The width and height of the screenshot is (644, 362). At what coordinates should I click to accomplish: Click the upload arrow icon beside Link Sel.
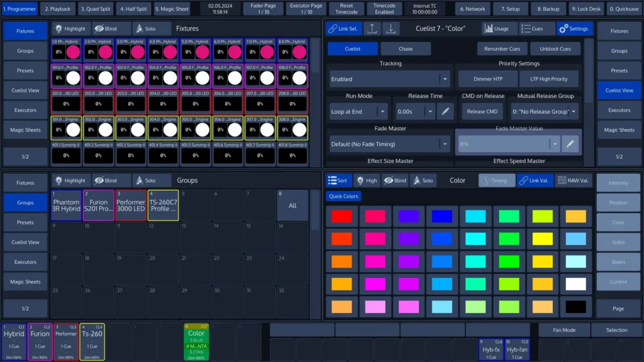372,28
